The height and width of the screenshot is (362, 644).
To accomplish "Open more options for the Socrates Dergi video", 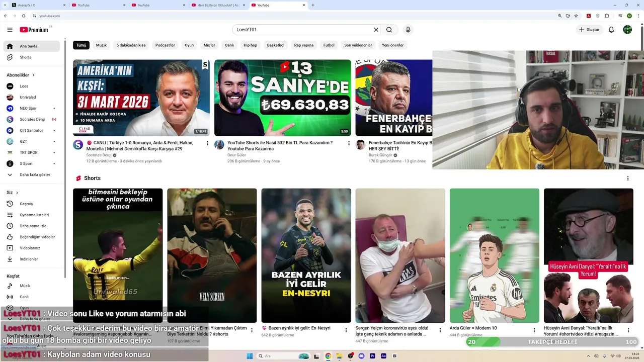I will (207, 143).
